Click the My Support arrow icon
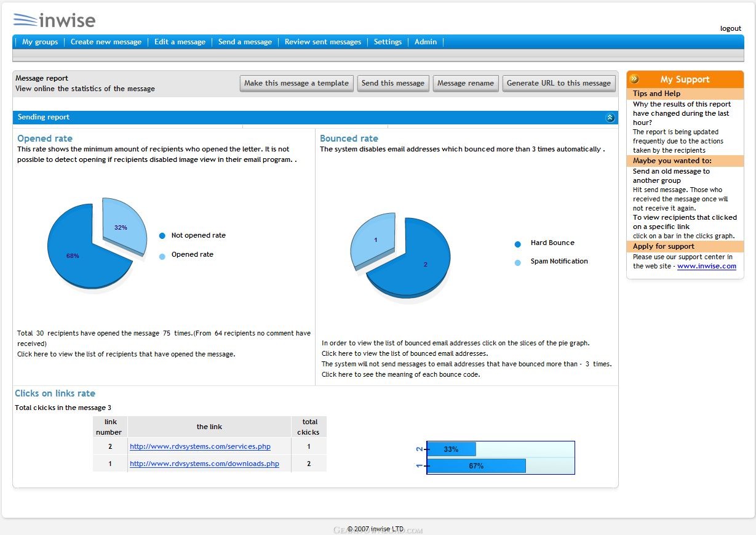756x535 pixels. click(x=634, y=79)
